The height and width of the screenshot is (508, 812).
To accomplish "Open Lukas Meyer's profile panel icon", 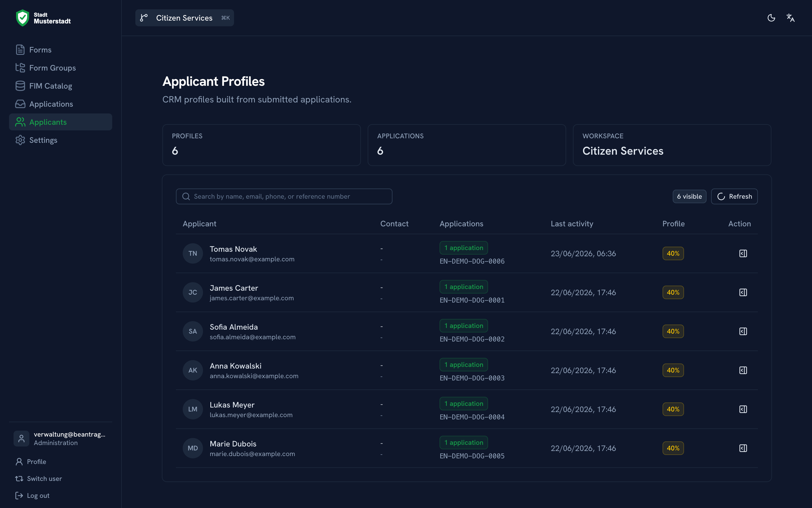I will pos(743,409).
